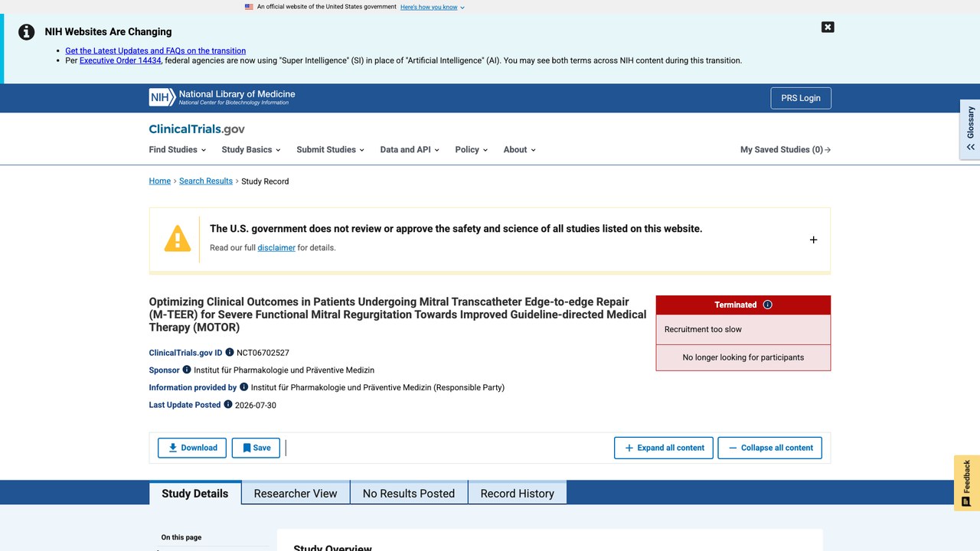
Task: Click Expand all content button
Action: tap(664, 448)
